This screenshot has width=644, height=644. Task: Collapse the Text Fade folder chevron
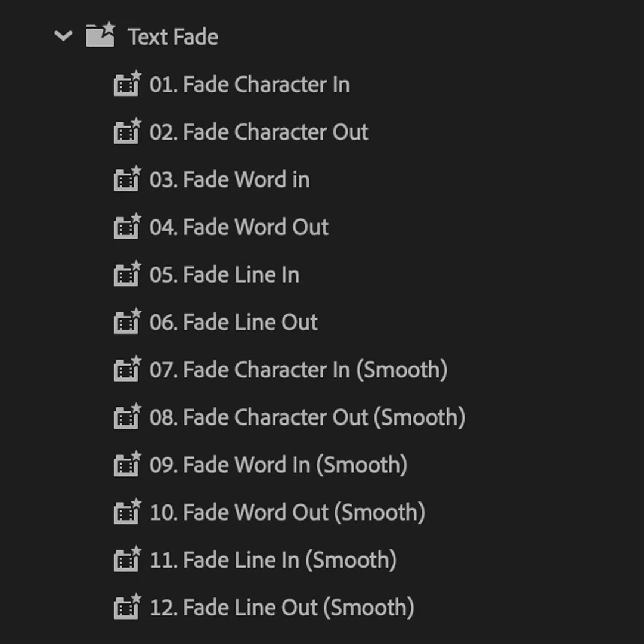pos(63,36)
